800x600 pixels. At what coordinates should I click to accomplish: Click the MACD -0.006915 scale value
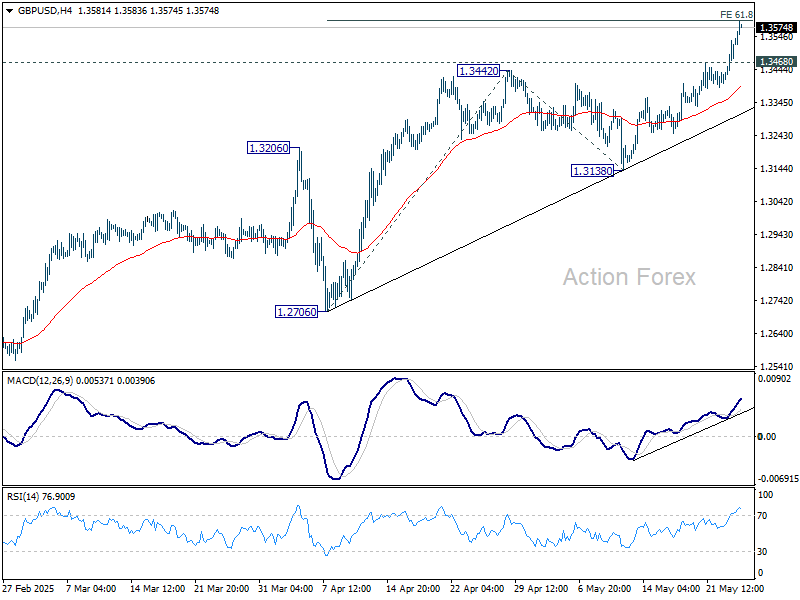point(778,479)
